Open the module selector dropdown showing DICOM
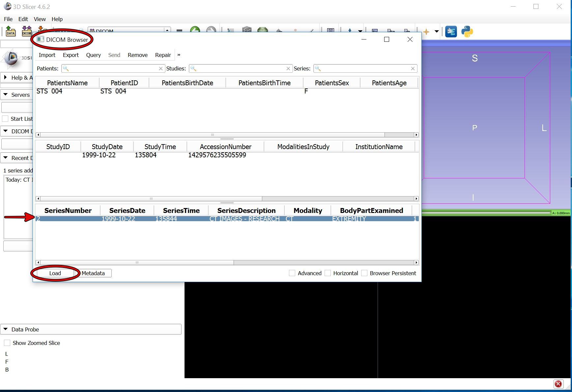 (129, 30)
